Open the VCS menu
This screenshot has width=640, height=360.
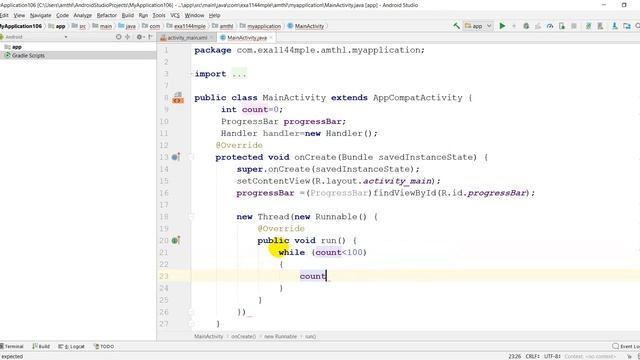(x=175, y=15)
